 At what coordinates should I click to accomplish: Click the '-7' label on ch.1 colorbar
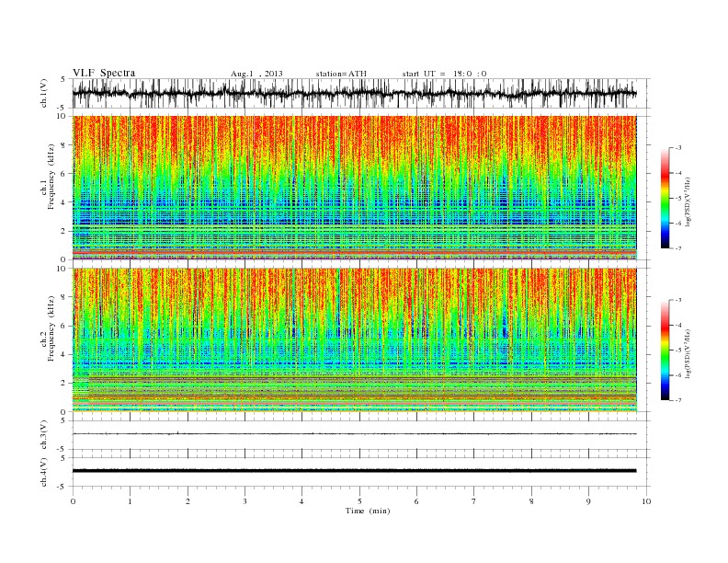pos(678,248)
